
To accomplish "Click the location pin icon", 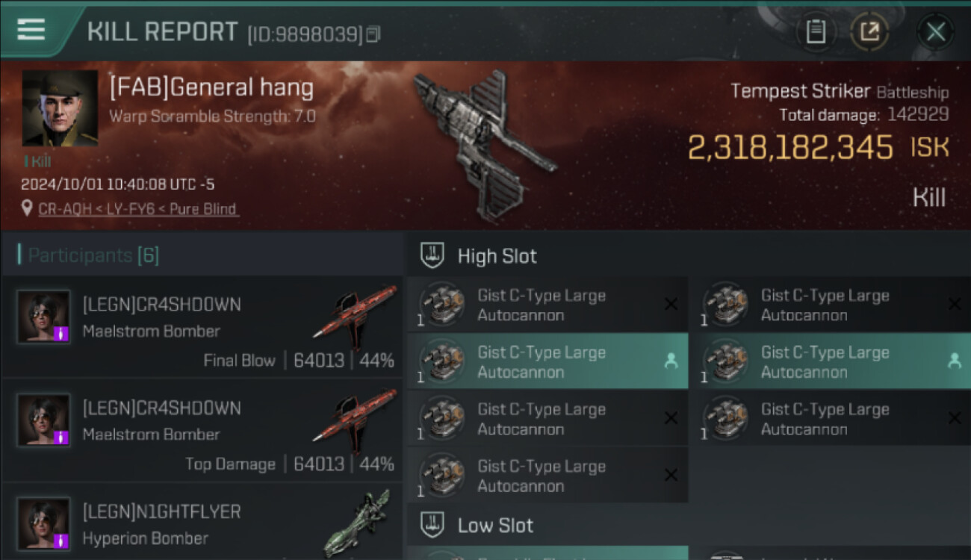I will [28, 208].
